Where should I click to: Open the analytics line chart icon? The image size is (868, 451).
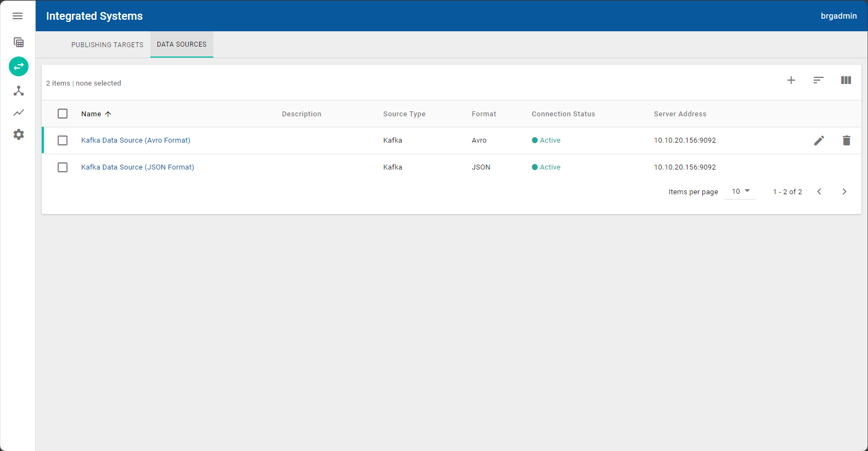click(19, 112)
